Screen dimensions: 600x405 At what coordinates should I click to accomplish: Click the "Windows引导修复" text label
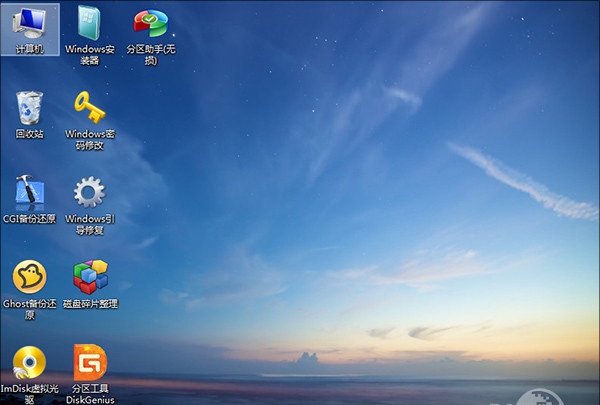point(89,224)
